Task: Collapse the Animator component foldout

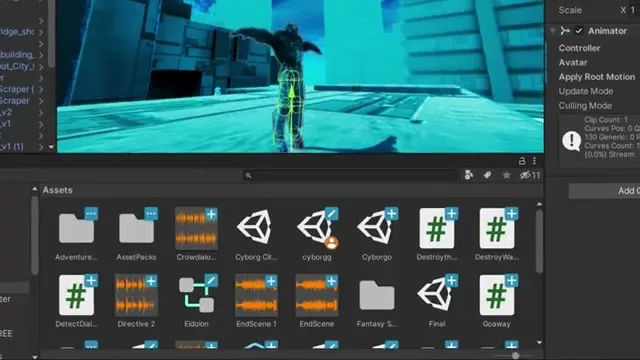Action: coord(553,31)
